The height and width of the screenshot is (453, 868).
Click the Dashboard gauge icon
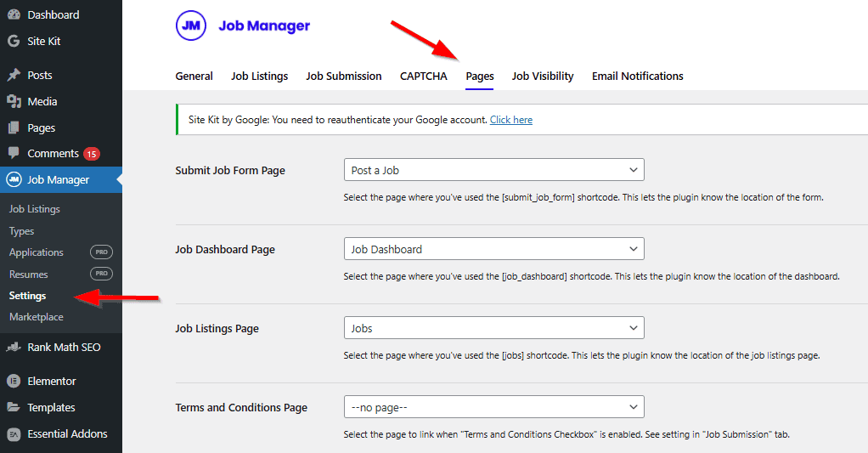[x=14, y=15]
